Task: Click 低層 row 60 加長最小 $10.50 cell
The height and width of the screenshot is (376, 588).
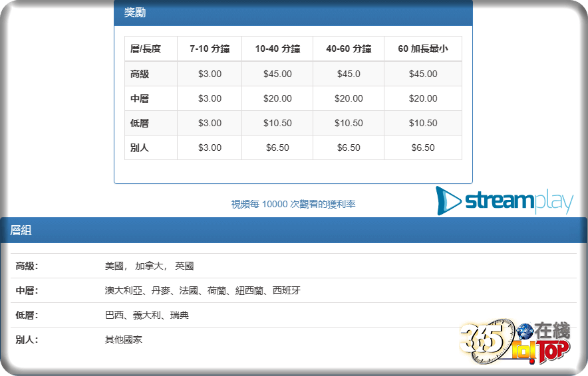Action: pyautogui.click(x=423, y=123)
